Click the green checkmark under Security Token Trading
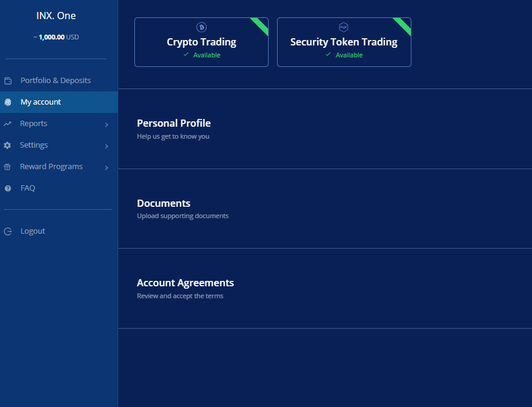This screenshot has height=407, width=532. click(x=328, y=54)
